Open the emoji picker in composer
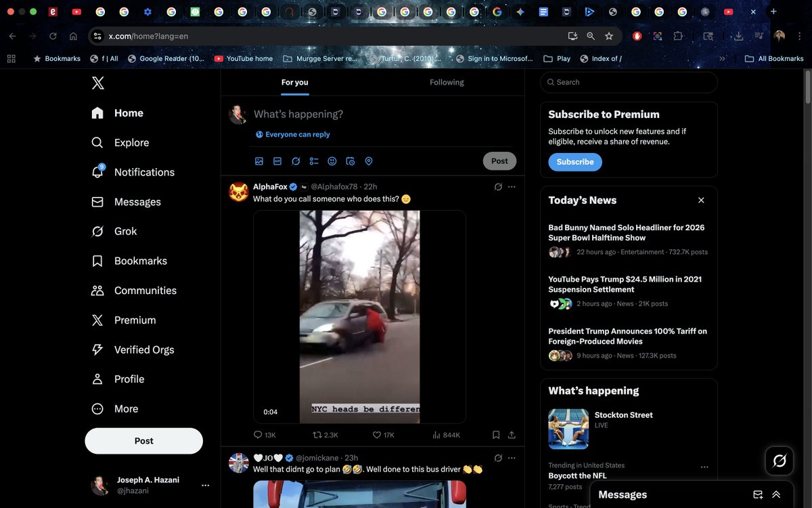 tap(332, 161)
